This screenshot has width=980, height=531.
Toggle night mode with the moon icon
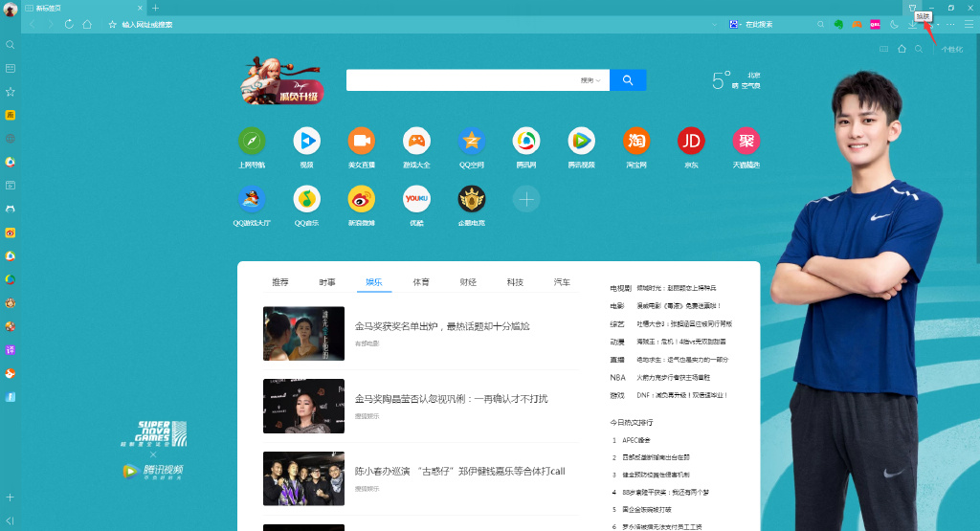[x=894, y=24]
